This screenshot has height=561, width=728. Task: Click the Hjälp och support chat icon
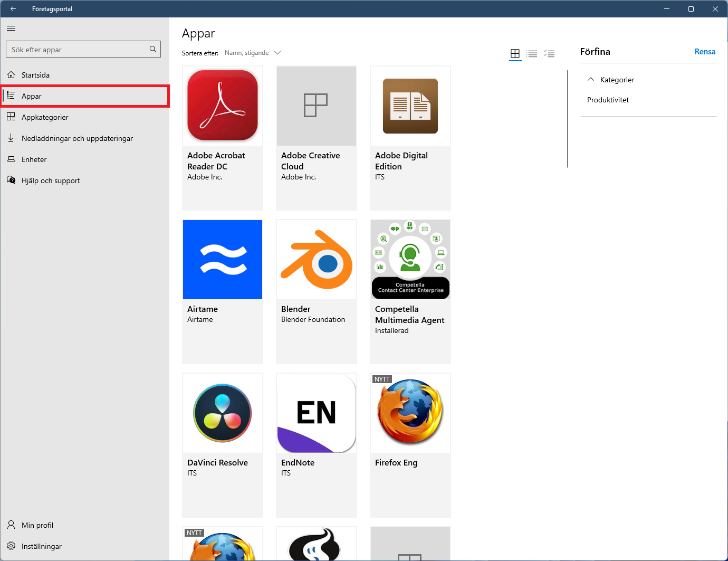tap(11, 180)
